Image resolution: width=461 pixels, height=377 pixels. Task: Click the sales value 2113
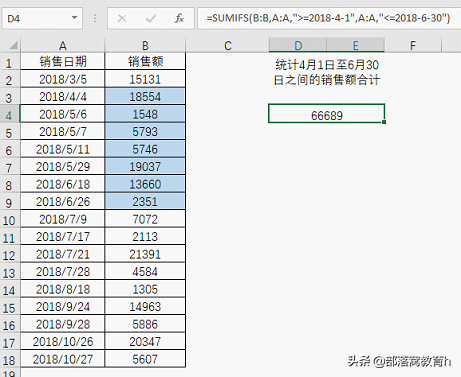(x=145, y=237)
